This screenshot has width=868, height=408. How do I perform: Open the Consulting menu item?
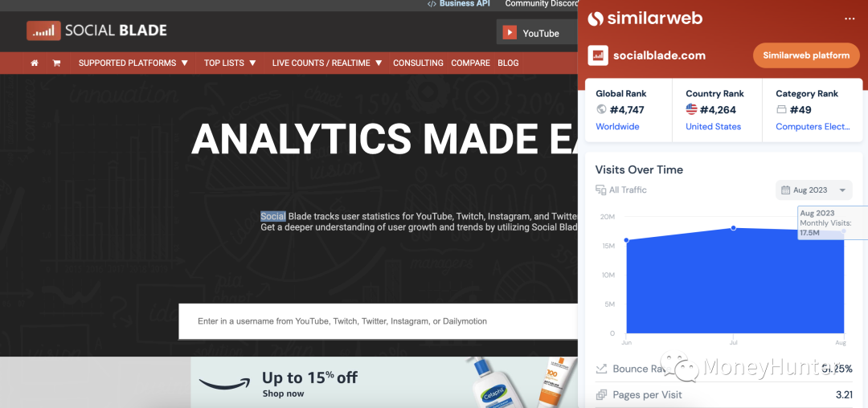[x=418, y=63]
